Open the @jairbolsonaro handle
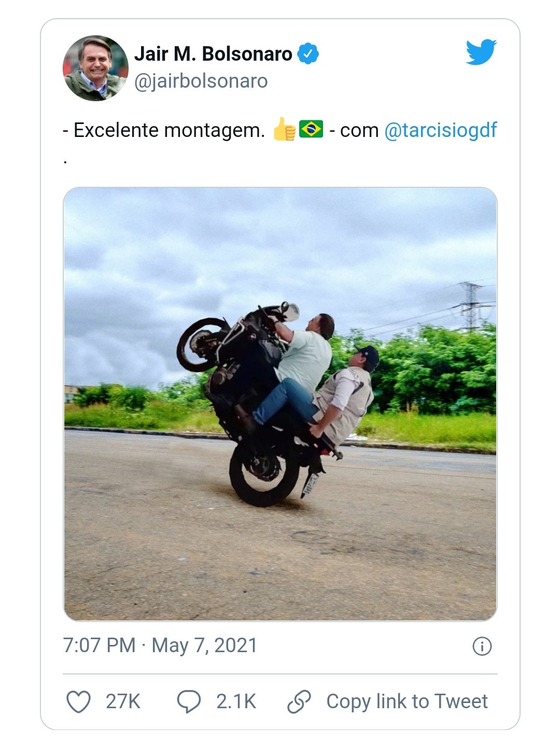This screenshot has height=744, width=560. click(201, 81)
